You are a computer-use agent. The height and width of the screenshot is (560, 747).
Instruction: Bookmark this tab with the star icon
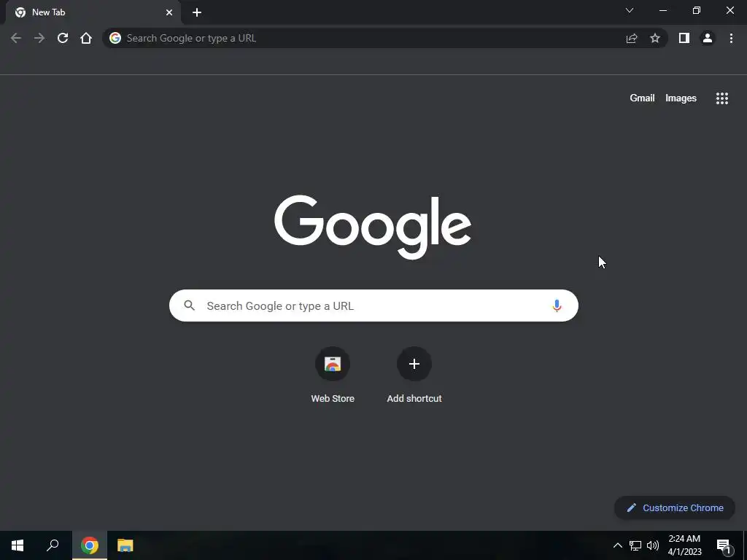655,38
